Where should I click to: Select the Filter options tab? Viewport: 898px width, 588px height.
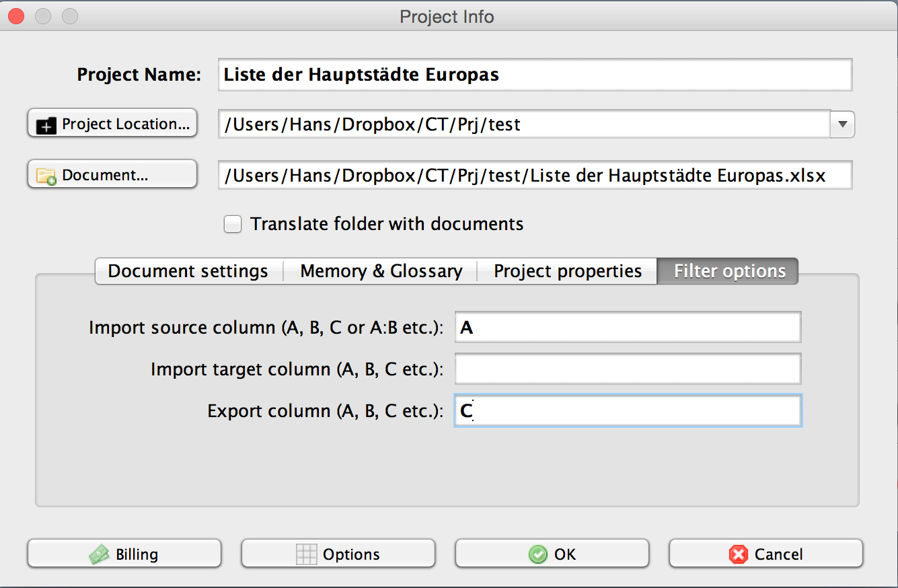tap(729, 271)
